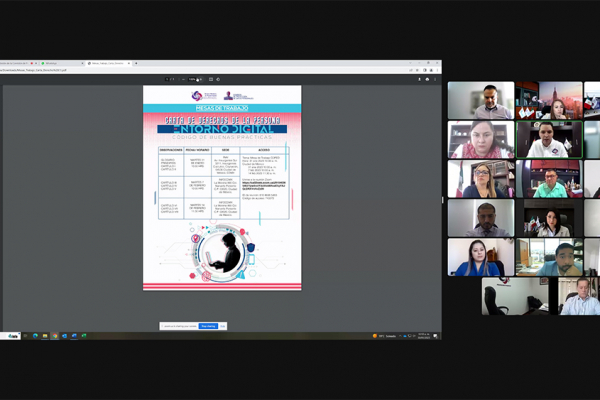The image size is (600, 400).
Task: Open File Explorer from the taskbar
Action: point(45,336)
